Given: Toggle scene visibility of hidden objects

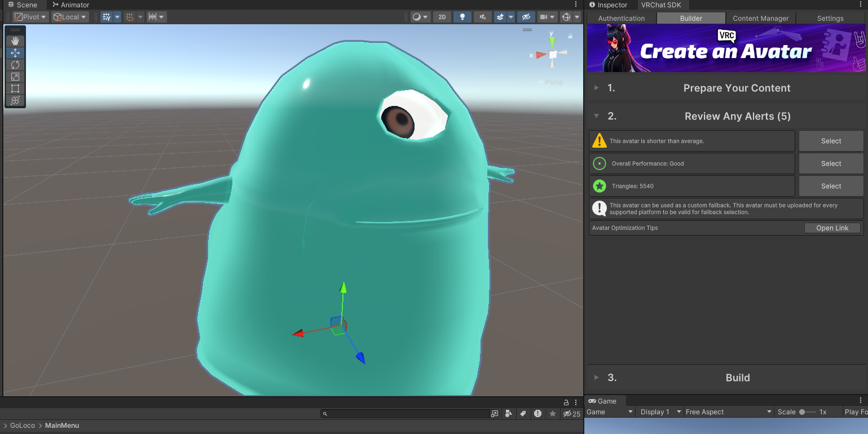Looking at the screenshot, I should coord(526,17).
